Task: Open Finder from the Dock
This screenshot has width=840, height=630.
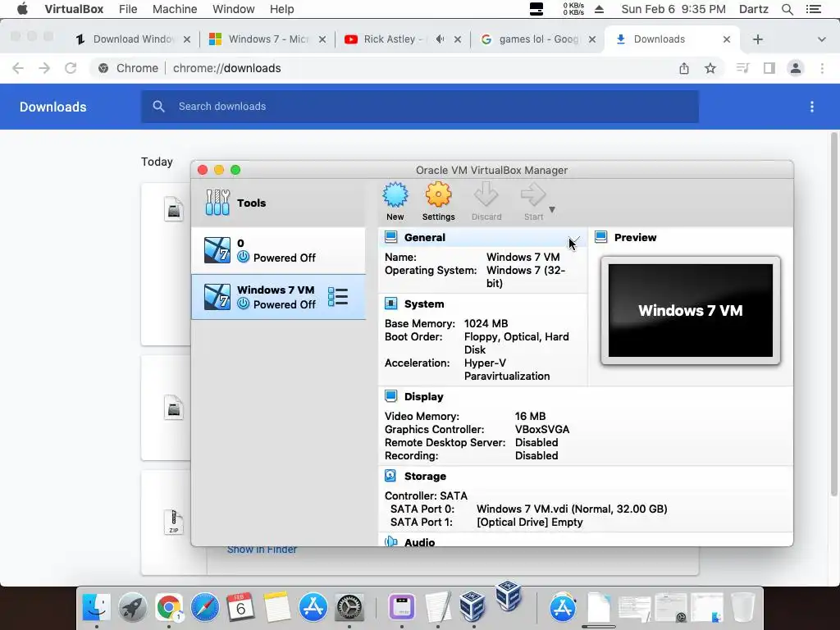Action: click(x=97, y=608)
